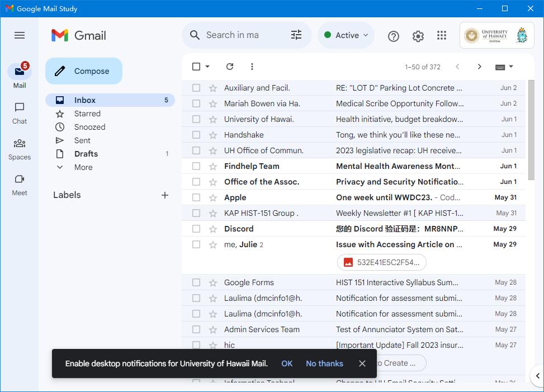Star the Handshake email
This screenshot has width=544, height=392.
pyautogui.click(x=213, y=135)
